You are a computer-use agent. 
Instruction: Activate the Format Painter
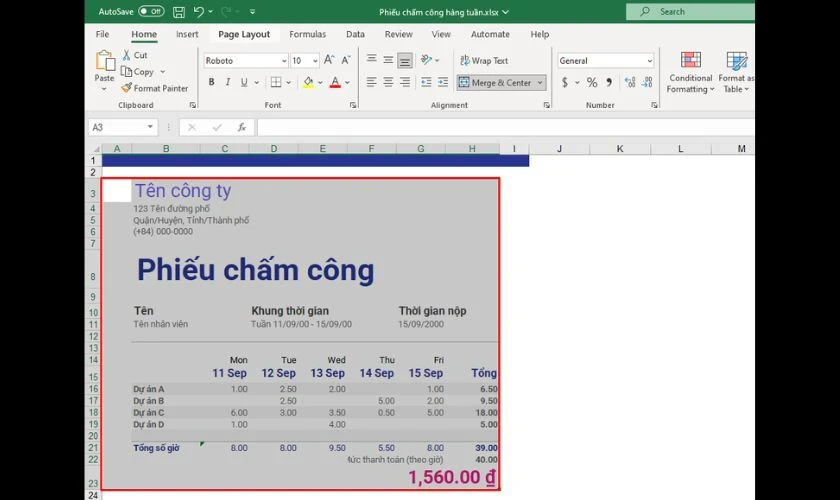pyautogui.click(x=155, y=88)
